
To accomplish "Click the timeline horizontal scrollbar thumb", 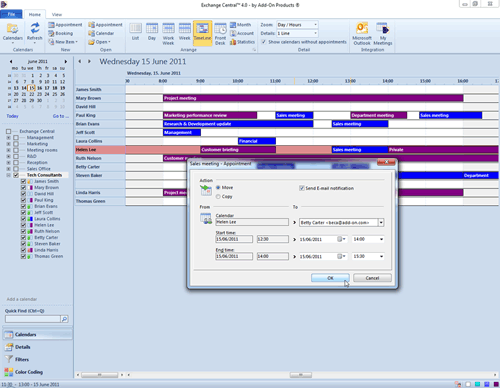I will tap(301, 375).
